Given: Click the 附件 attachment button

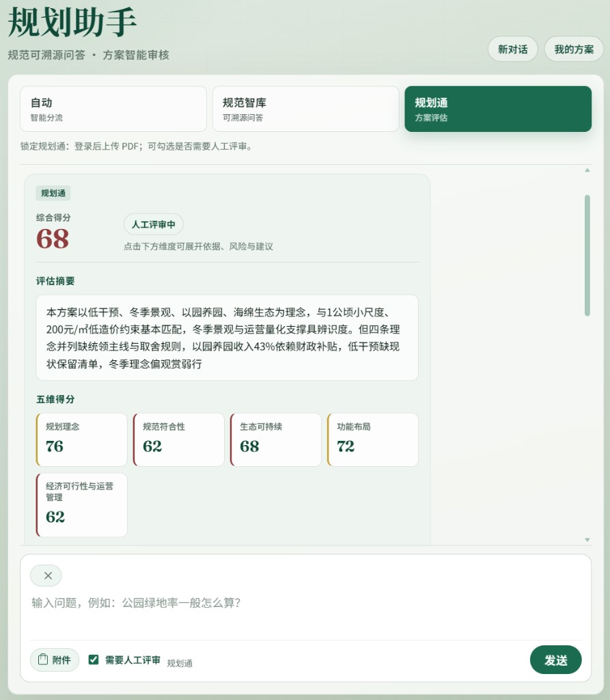Looking at the screenshot, I should [55, 660].
